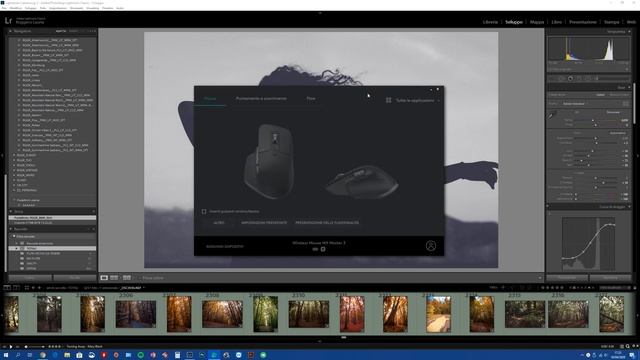
Task: Collapse the Raccolte panel in left sidebar
Action: pyautogui.click(x=11, y=229)
